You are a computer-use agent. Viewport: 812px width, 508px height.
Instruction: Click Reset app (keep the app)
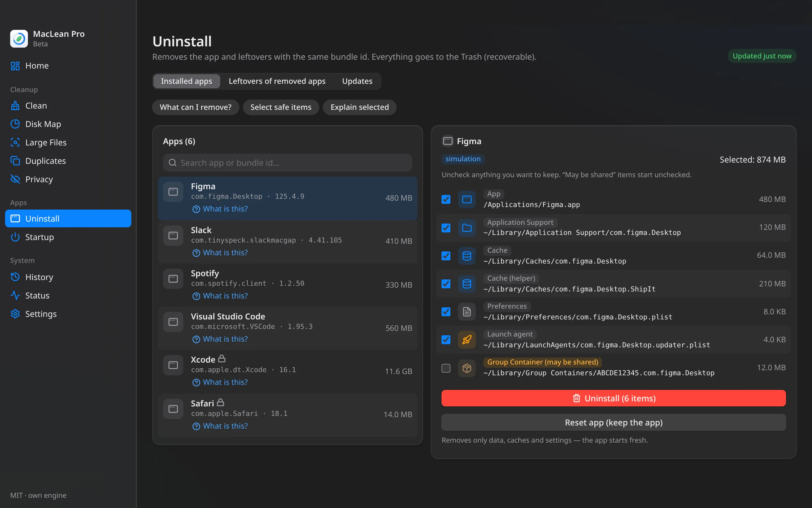(614, 423)
